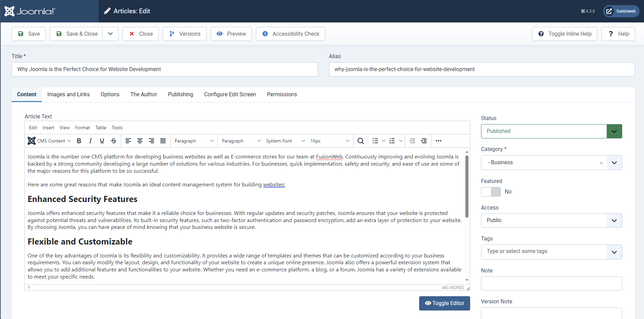Switch to the Publishing tab
The height and width of the screenshot is (319, 644).
(180, 95)
